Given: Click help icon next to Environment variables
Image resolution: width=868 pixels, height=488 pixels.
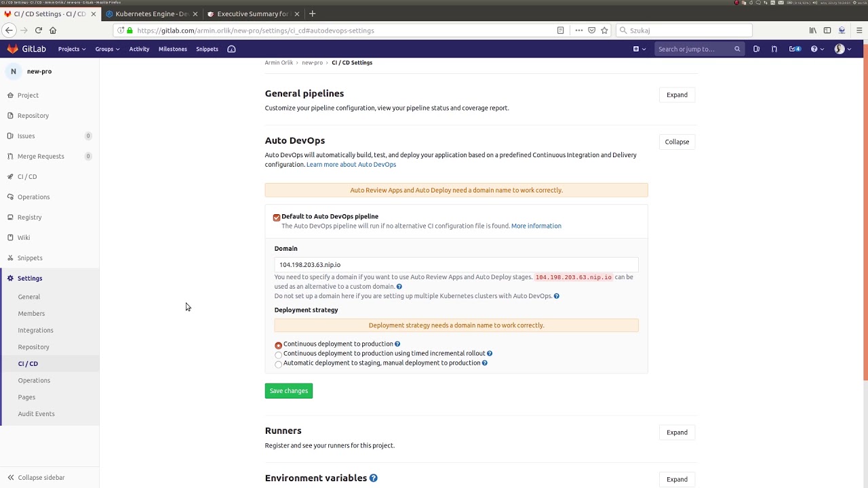Looking at the screenshot, I should tap(374, 479).
